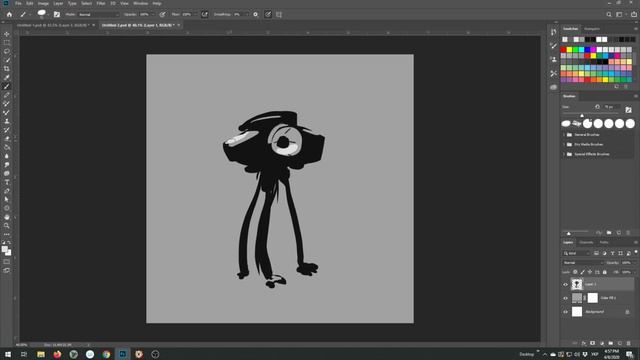
Task: Select the Lasso tool
Action: coord(7,51)
